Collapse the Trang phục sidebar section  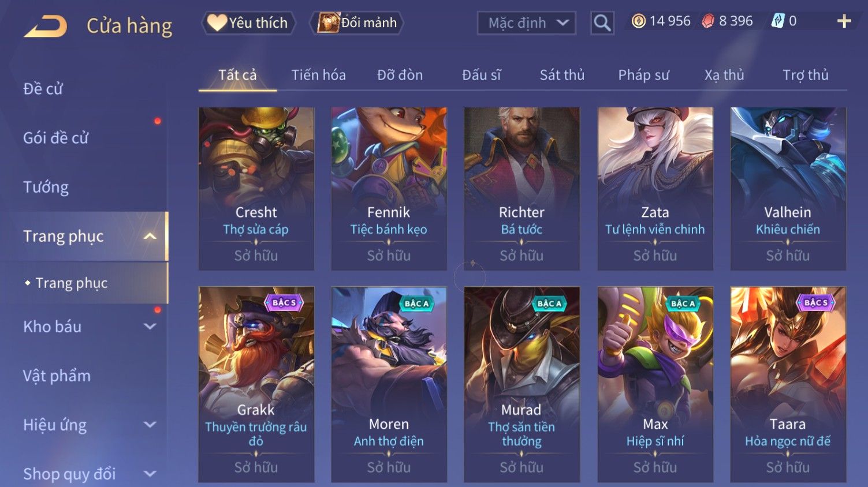(x=150, y=236)
